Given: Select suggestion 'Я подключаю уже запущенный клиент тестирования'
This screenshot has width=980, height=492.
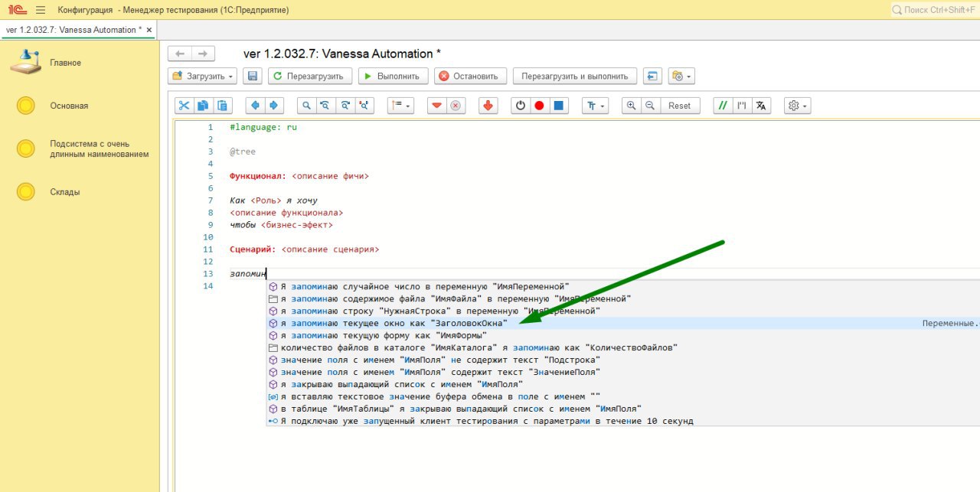Looking at the screenshot, I should point(623,421).
